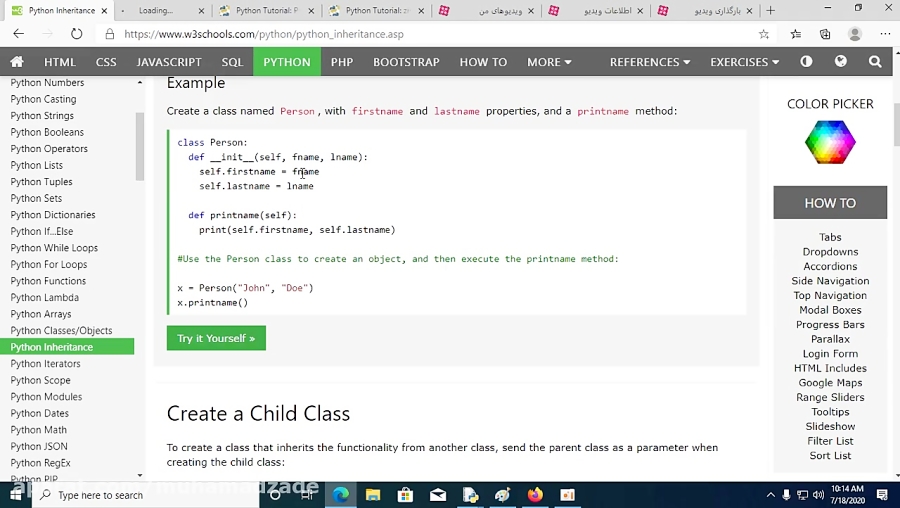Open the Tooltips how-to link
Screen dimensions: 900x508
[830, 412]
